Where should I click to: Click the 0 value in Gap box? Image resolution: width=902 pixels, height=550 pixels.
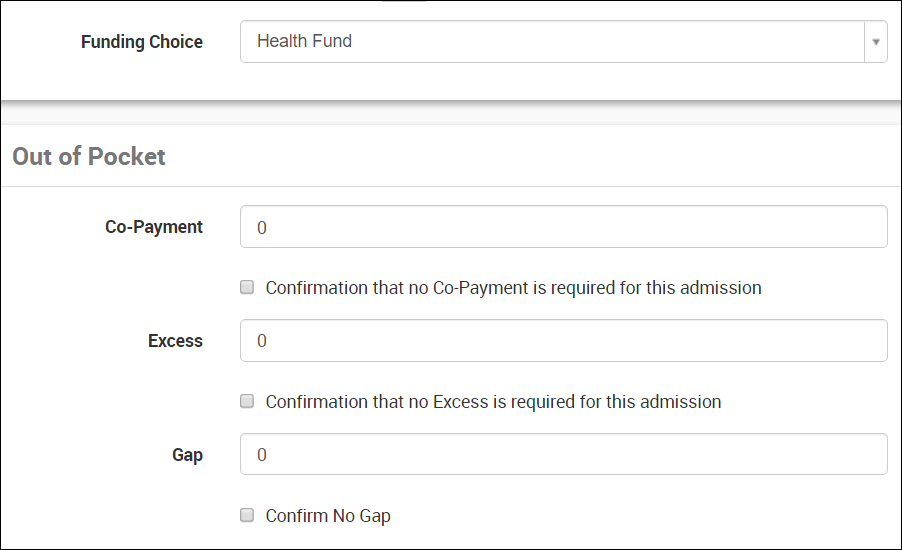[x=262, y=456]
